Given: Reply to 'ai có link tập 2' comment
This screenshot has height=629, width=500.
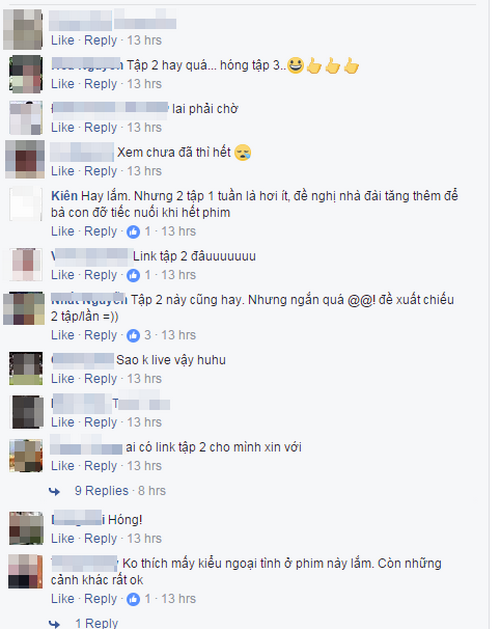Looking at the screenshot, I should [100, 466].
